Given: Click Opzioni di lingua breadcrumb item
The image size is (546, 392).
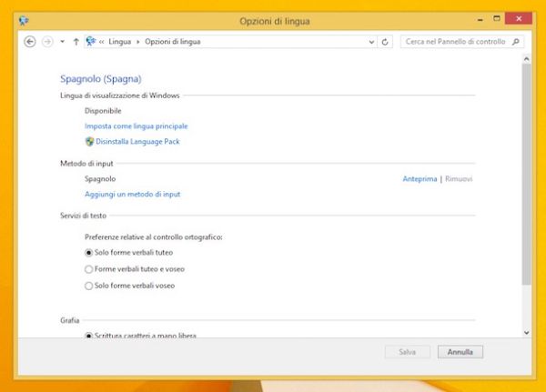Looking at the screenshot, I should coord(173,42).
